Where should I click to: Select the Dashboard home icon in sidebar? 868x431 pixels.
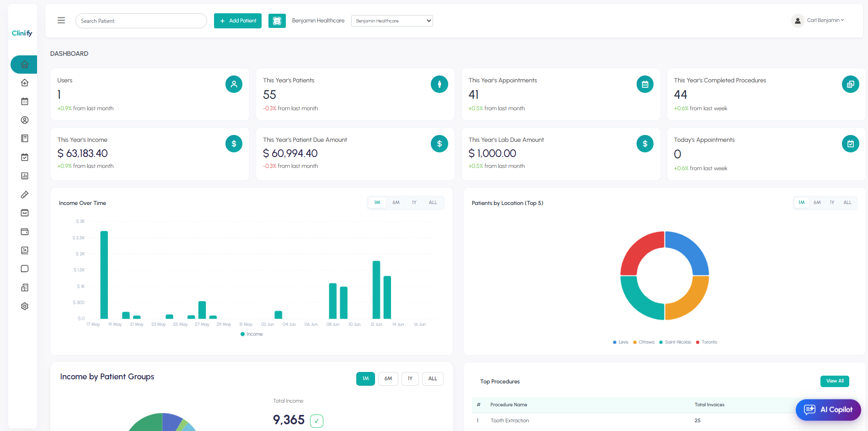(25, 65)
